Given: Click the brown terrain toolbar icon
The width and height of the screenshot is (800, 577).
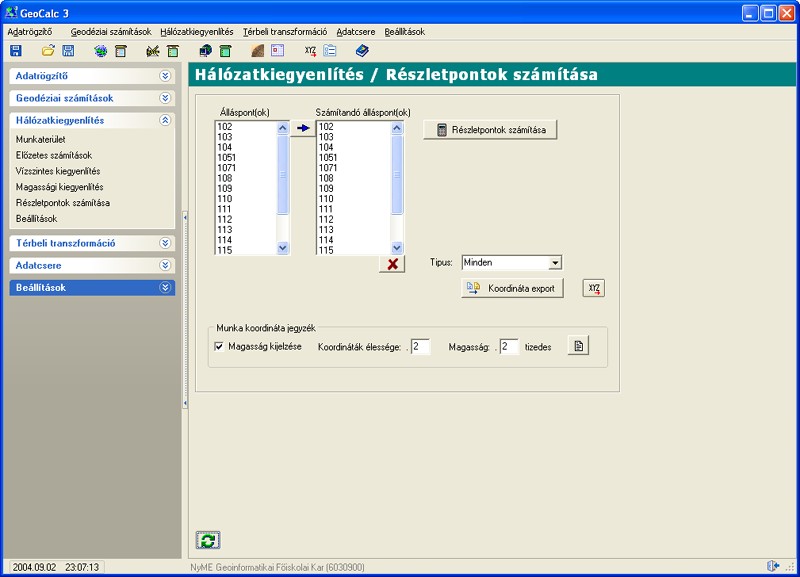Looking at the screenshot, I should pyautogui.click(x=258, y=51).
